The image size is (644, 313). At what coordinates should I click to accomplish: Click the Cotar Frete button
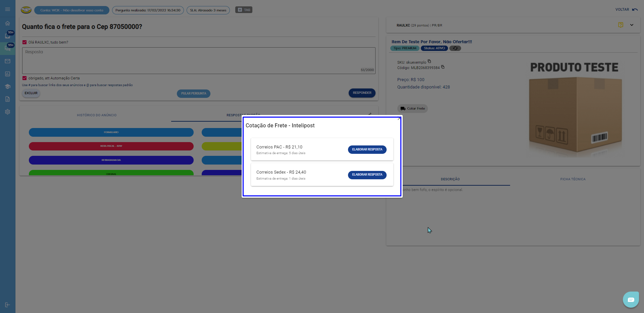[412, 109]
